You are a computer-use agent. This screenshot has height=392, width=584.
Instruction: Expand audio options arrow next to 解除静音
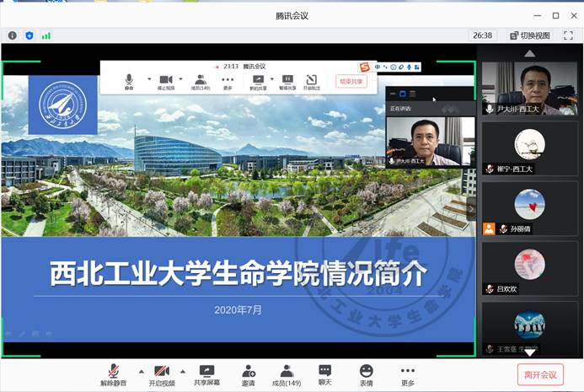[141, 371]
